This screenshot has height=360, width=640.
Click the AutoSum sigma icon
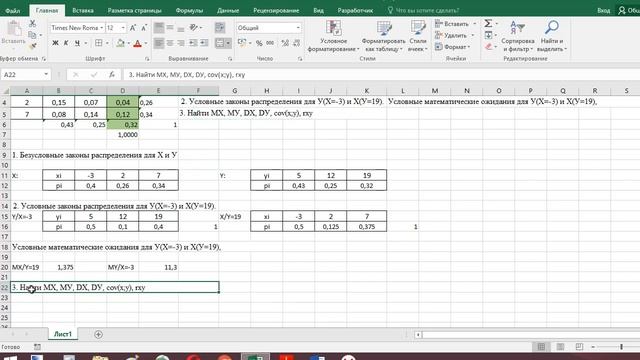click(x=488, y=24)
